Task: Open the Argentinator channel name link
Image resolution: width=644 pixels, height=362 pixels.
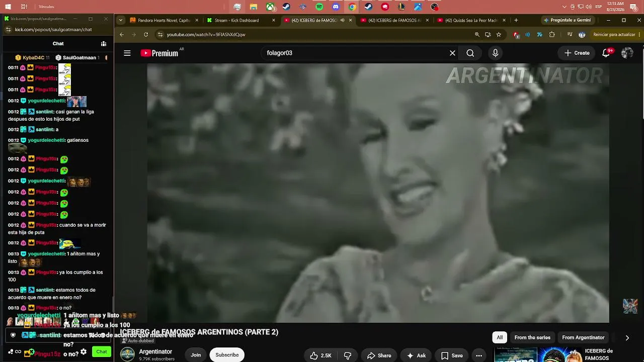Action: tap(155, 351)
